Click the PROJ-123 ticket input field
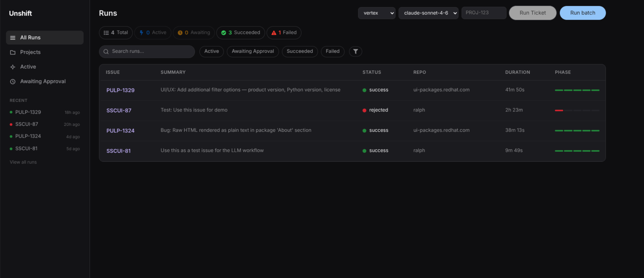Viewport: 644px width, 278px height. [484, 13]
